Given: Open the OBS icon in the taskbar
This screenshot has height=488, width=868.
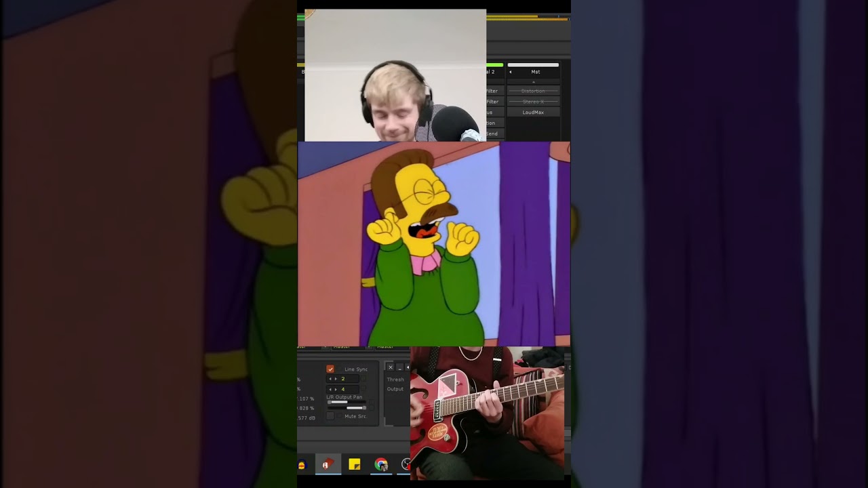Looking at the screenshot, I should coord(406,464).
